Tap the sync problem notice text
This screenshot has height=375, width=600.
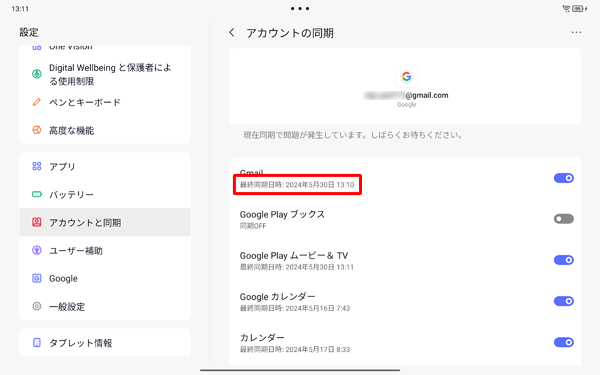click(x=352, y=135)
